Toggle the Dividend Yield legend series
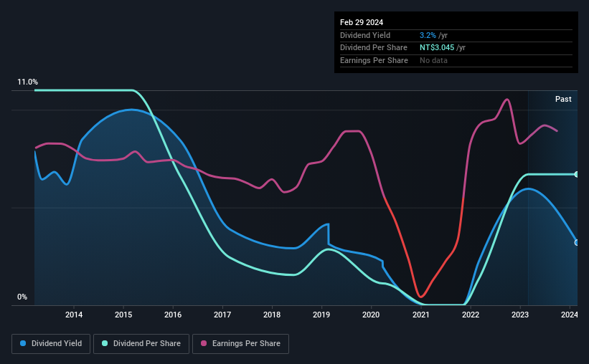The height and width of the screenshot is (364, 589). (x=51, y=344)
